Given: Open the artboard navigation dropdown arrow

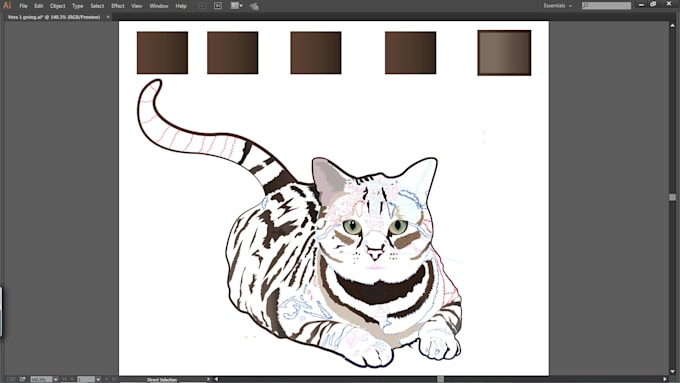Looking at the screenshot, I should [98, 380].
